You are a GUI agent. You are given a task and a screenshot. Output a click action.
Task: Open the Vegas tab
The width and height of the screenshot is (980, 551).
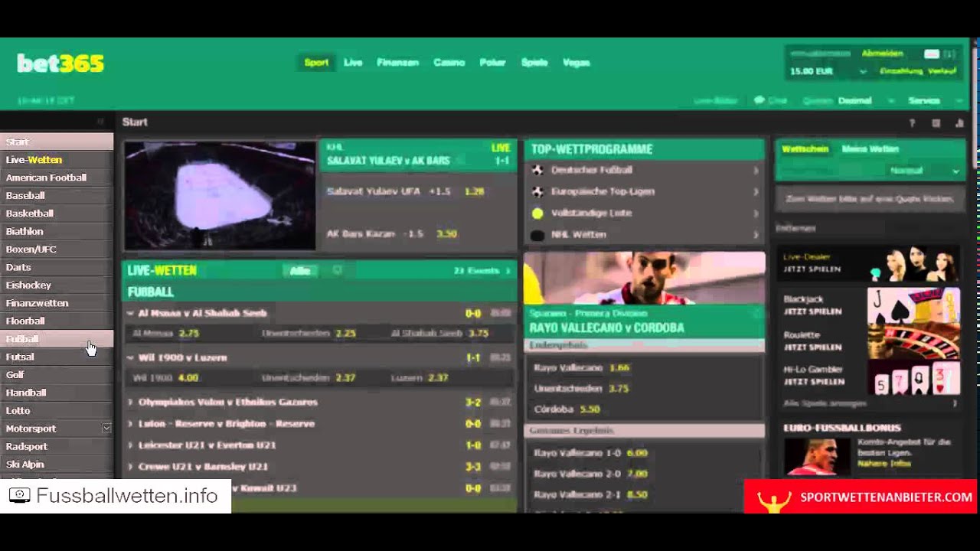point(576,63)
